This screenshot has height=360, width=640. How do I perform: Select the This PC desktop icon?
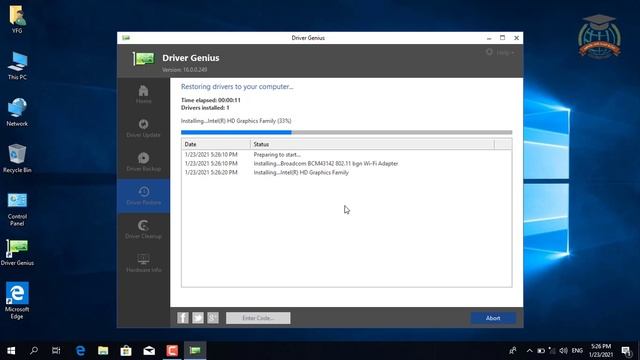[x=17, y=66]
